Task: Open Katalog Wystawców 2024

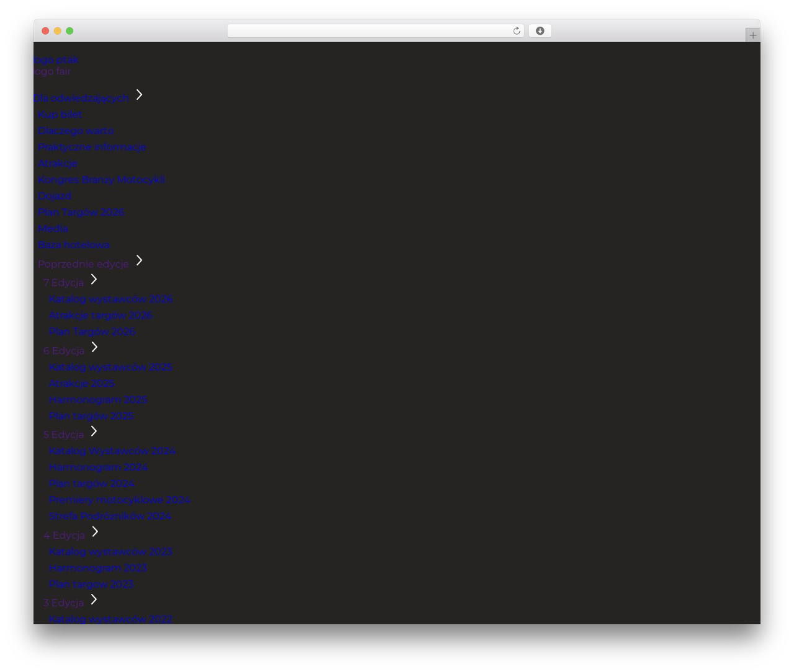Action: coord(112,451)
